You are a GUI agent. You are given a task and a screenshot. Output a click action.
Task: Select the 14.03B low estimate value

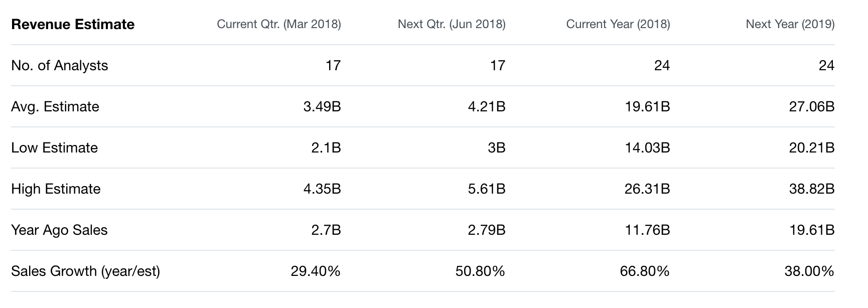[x=647, y=148]
